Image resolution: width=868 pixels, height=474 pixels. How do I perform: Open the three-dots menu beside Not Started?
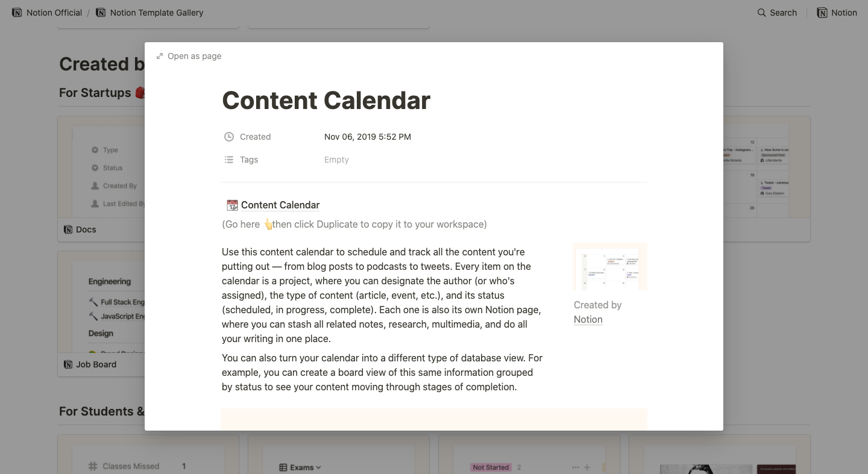575,467
